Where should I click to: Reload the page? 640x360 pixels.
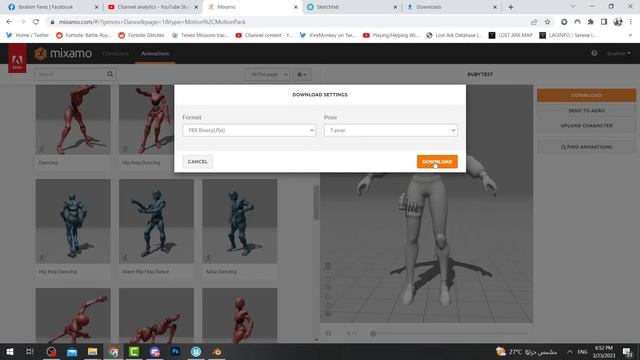click(36, 22)
